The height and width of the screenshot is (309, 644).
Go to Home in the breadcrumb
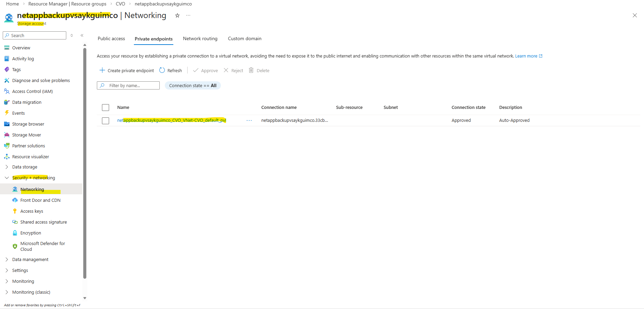[13, 4]
